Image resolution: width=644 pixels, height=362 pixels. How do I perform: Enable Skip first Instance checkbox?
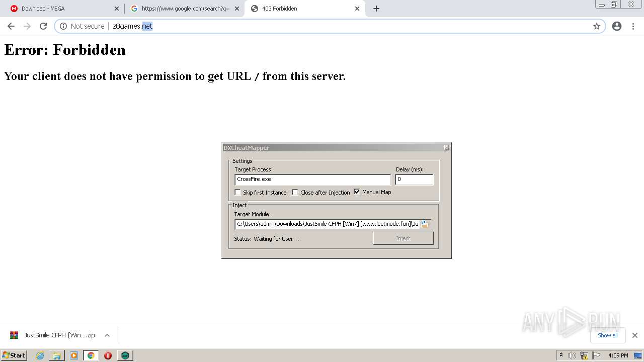click(x=238, y=192)
